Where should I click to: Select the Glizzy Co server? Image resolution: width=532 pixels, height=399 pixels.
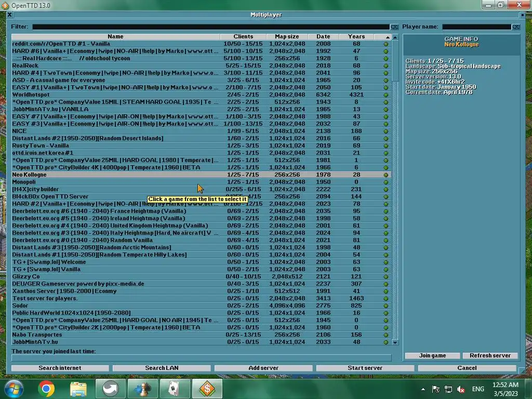tap(201, 277)
